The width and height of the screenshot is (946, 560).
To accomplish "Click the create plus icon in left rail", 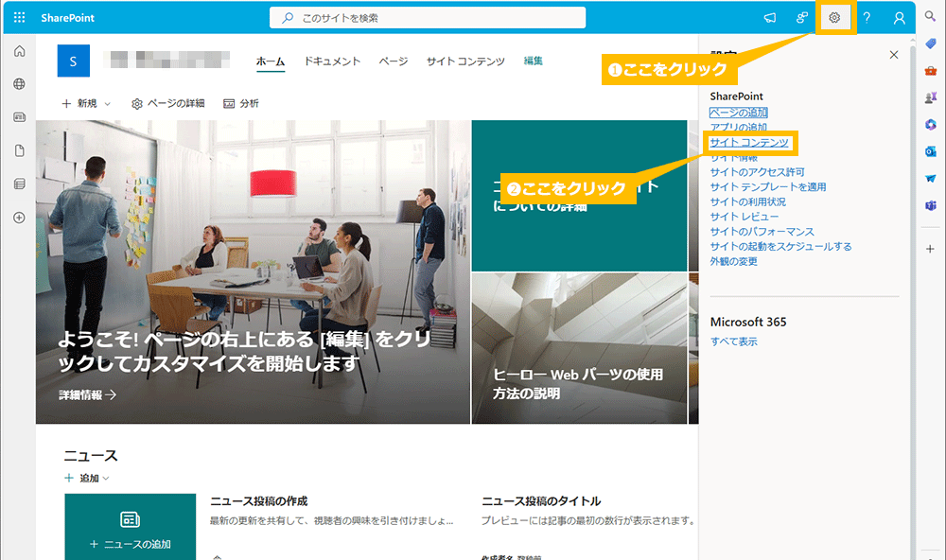I will 19,218.
